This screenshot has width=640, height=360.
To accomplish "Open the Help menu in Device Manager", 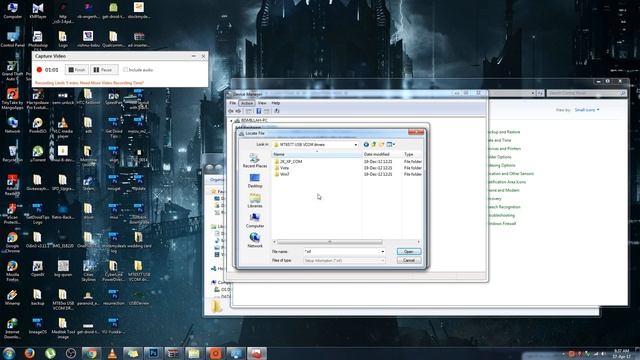I will click(276, 103).
